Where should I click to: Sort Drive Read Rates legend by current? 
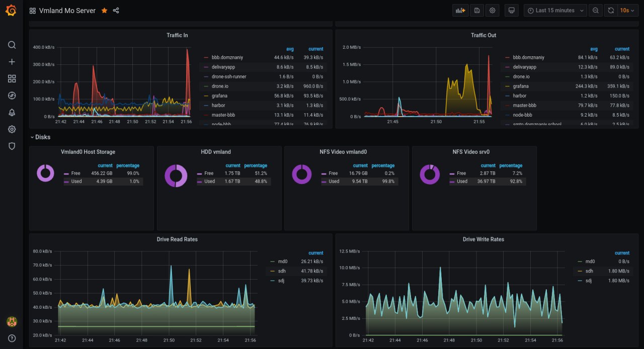point(316,253)
